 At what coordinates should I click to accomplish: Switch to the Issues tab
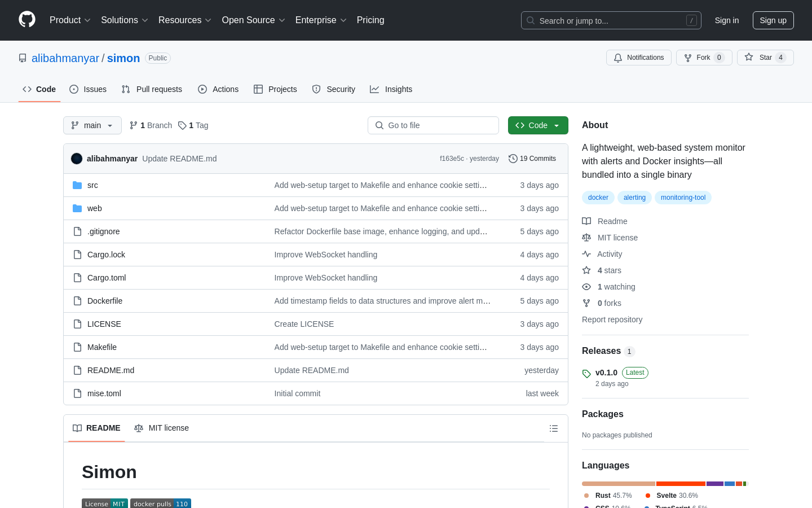click(x=88, y=89)
